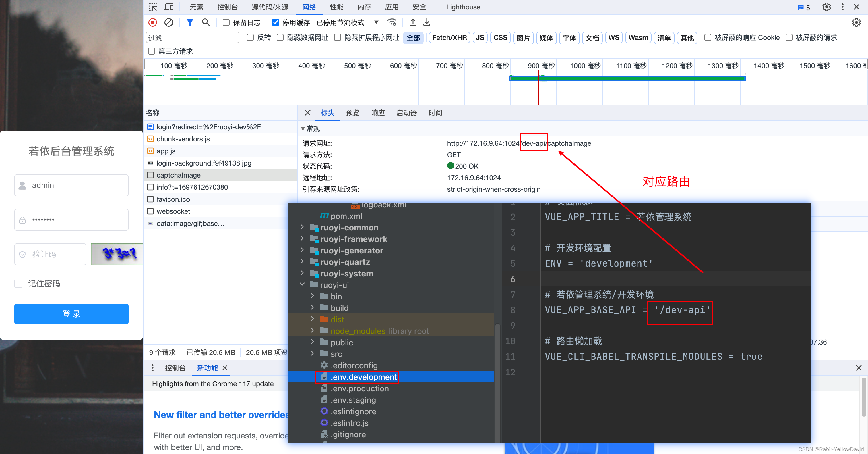Click the 登录 button
This screenshot has height=454, width=868.
[x=71, y=314]
